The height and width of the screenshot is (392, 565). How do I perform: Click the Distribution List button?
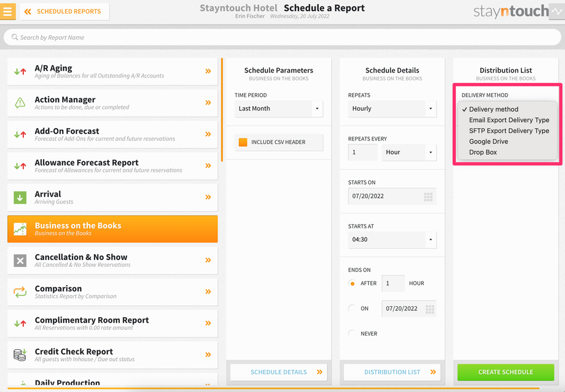coord(392,372)
